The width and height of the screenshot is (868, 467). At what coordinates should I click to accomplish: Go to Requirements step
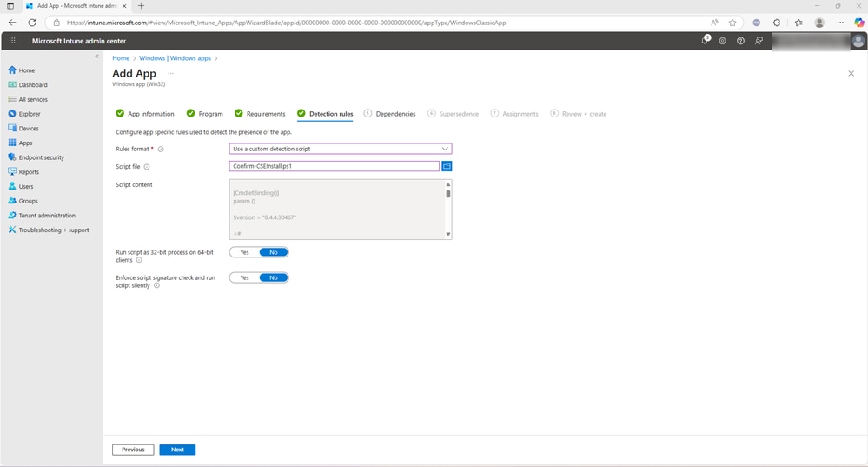[260, 114]
